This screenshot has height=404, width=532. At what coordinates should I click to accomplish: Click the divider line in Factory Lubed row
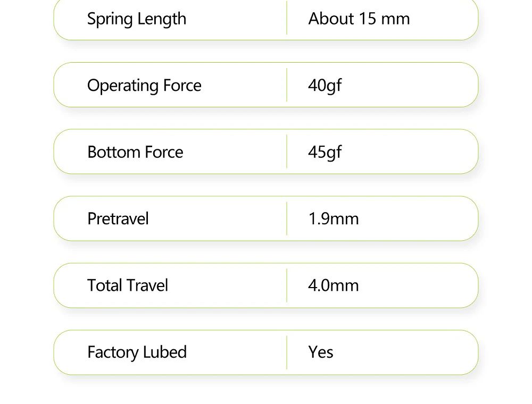tap(287, 352)
